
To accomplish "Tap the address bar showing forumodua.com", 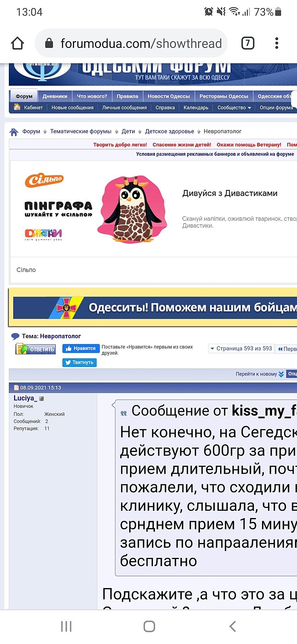I will pyautogui.click(x=133, y=43).
